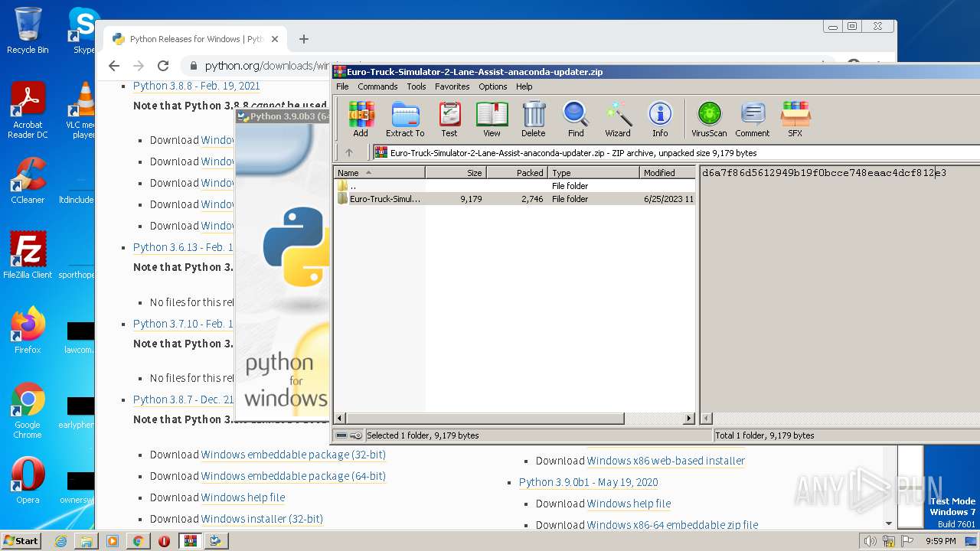This screenshot has width=980, height=551.
Task: Download Windows x86-64 embeddable zip file
Action: (x=672, y=525)
